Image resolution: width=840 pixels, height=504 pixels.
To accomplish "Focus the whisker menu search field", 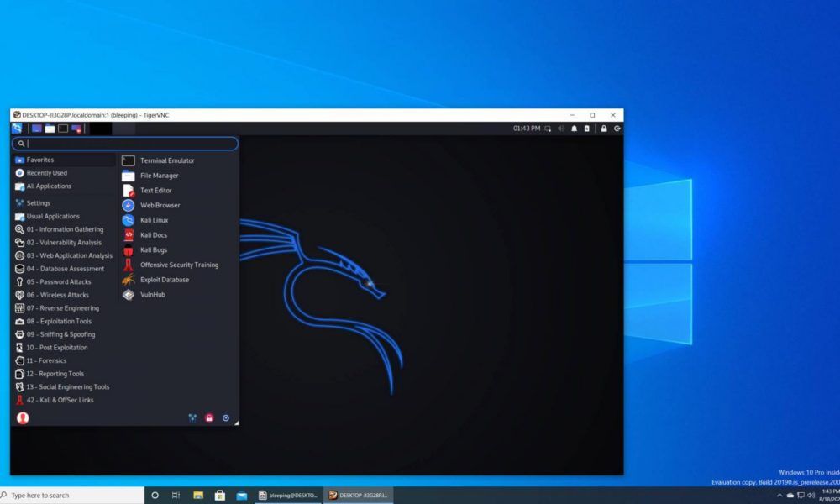I will pyautogui.click(x=125, y=144).
